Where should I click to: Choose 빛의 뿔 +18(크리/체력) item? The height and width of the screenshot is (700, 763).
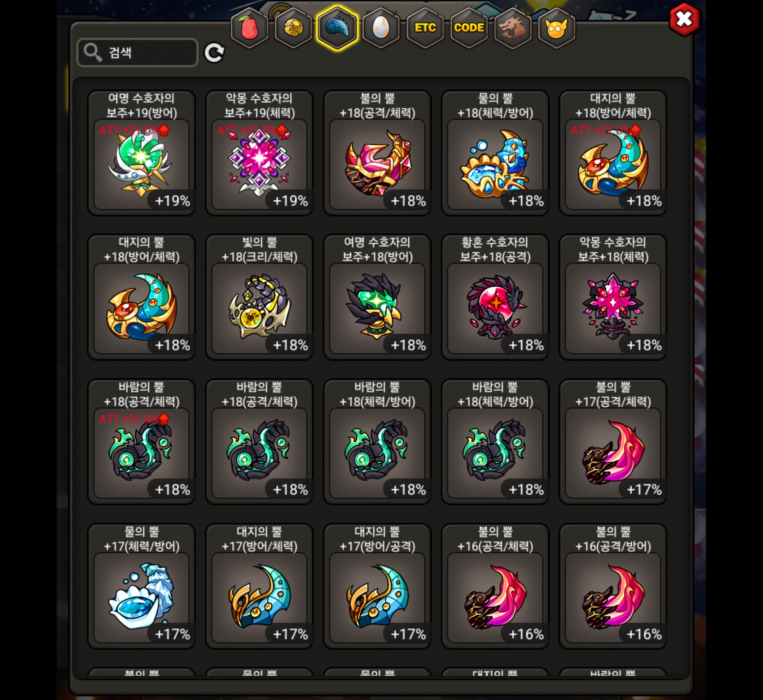[259, 297]
